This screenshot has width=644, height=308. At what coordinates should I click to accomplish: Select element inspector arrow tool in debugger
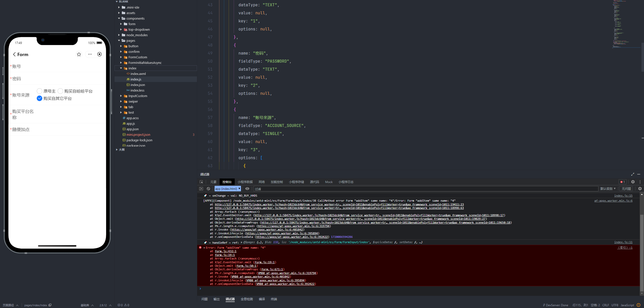pyautogui.click(x=201, y=182)
